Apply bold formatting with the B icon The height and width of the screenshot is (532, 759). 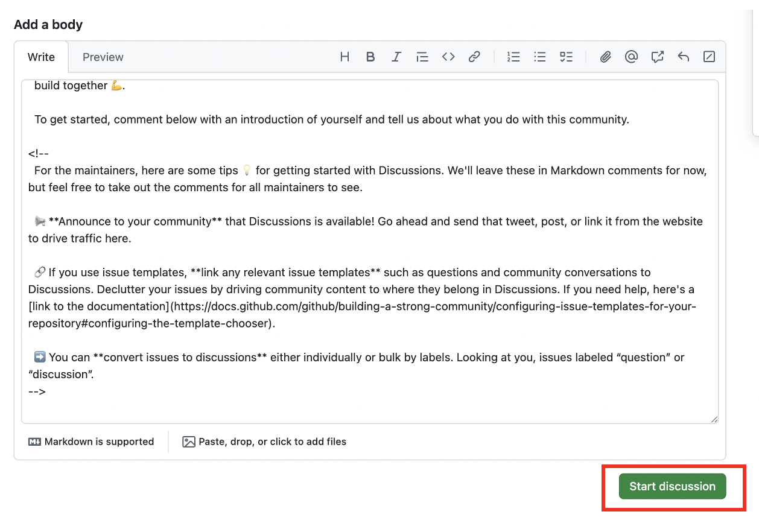(370, 57)
